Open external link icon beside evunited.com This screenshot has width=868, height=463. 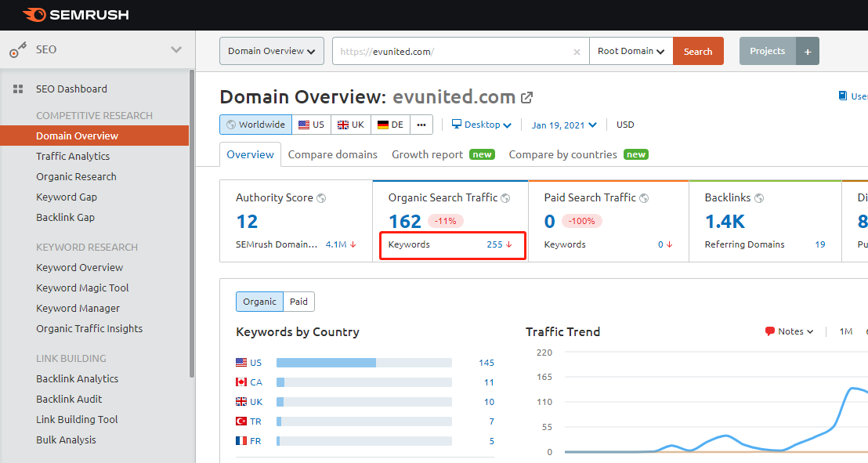(527, 98)
